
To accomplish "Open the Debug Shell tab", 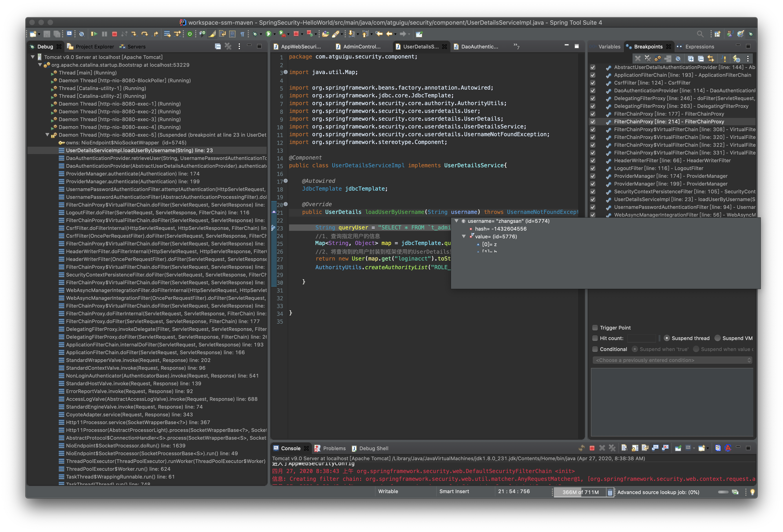I will (370, 448).
